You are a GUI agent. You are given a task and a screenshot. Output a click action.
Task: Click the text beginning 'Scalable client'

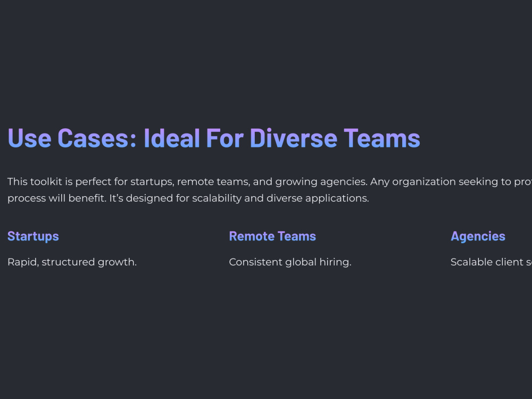click(491, 262)
